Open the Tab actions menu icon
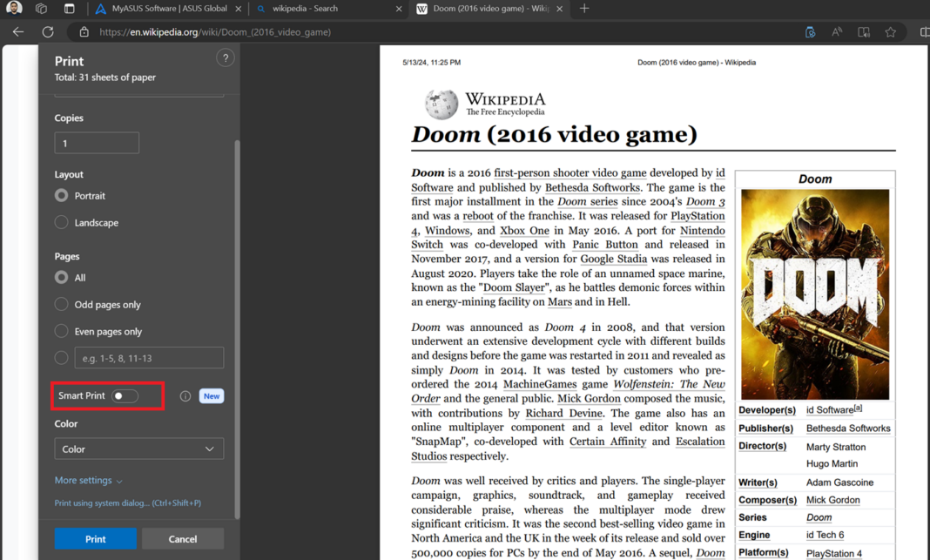The image size is (930, 560). coord(69,9)
